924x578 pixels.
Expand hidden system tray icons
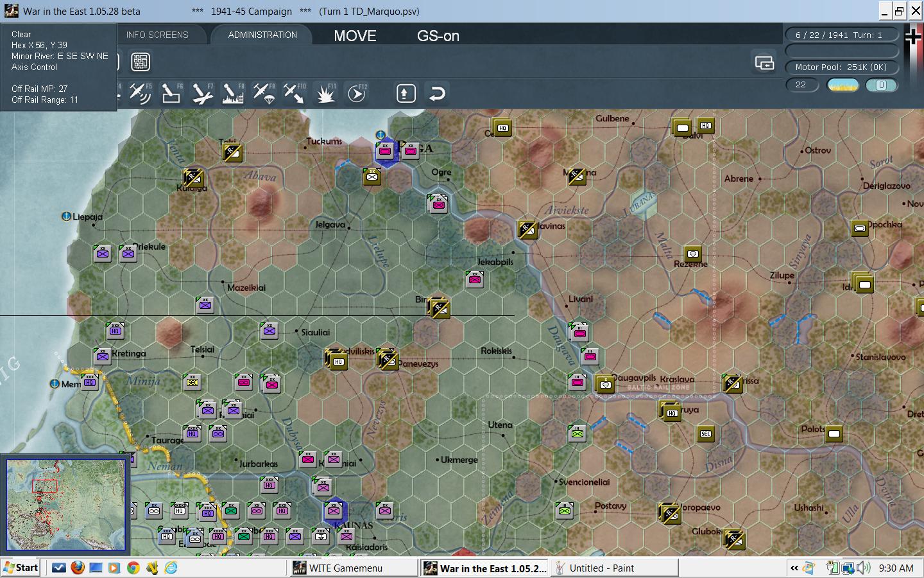tap(794, 568)
